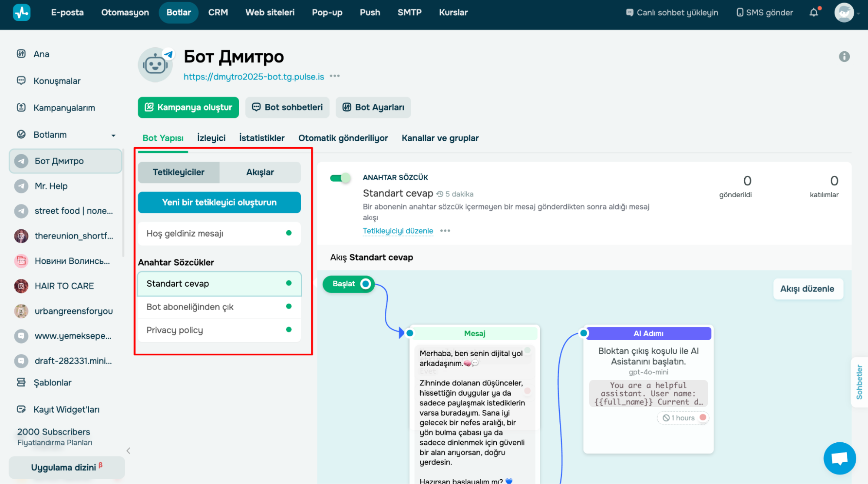Toggle the Privacy policy status dot
The width and height of the screenshot is (868, 484).
point(289,330)
